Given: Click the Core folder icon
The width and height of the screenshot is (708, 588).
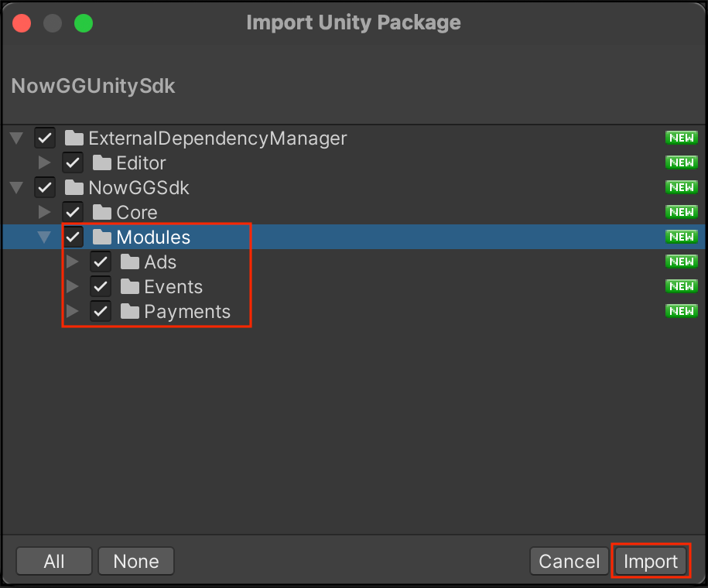Looking at the screenshot, I should click(x=102, y=213).
